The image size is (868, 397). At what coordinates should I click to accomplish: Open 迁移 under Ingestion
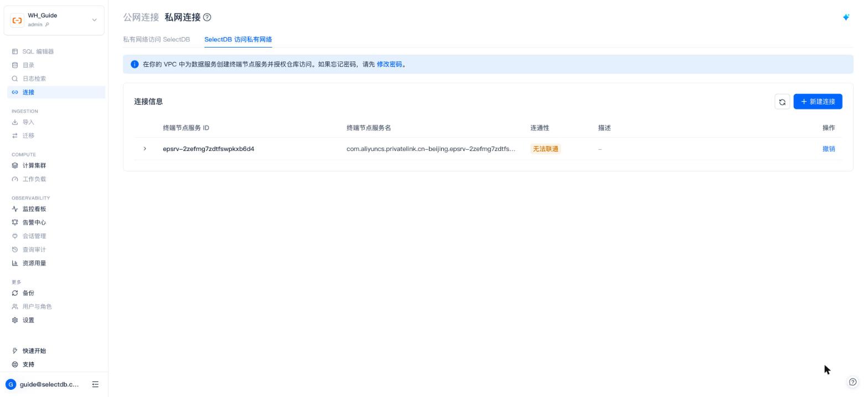pyautogui.click(x=28, y=135)
